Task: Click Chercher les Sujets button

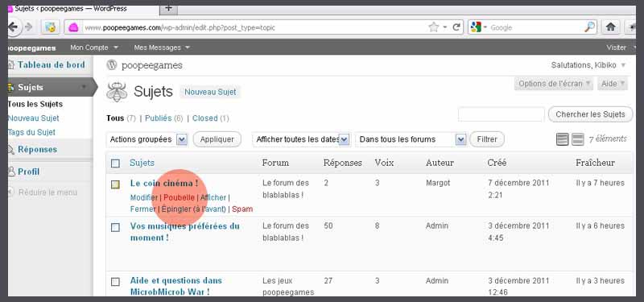Action: (x=590, y=114)
